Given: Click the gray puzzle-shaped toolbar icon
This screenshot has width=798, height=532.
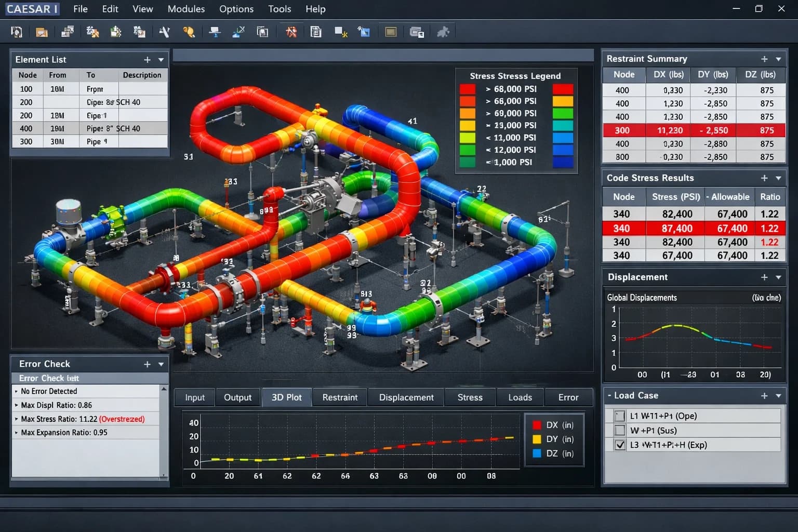Looking at the screenshot, I should click(x=443, y=32).
